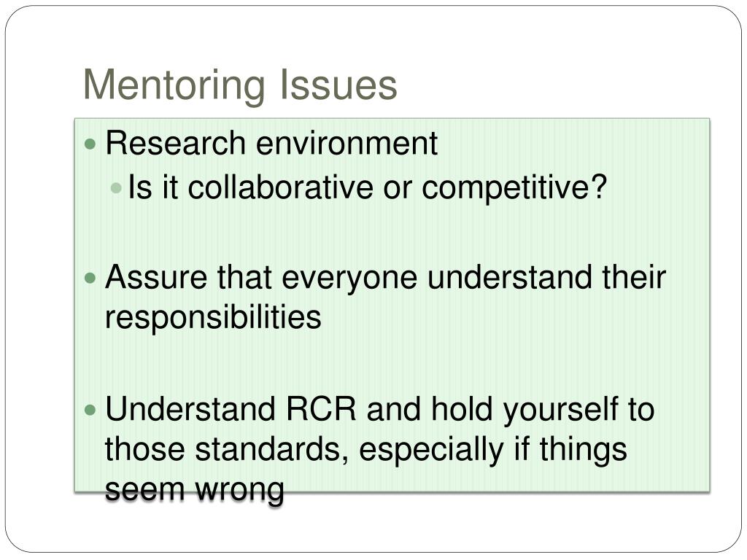Viewport: 747px width, 560px height.
Task: Click the words 'seem wrong' overflowing the box
Action: 194,491
